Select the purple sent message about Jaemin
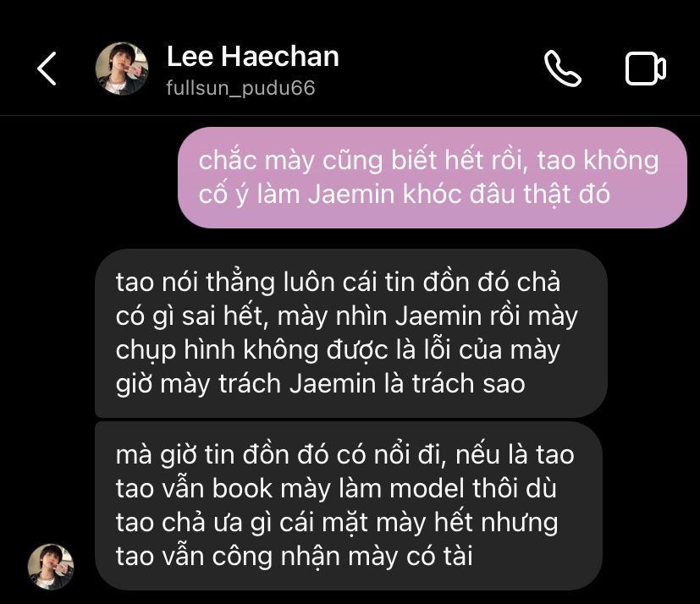 [x=433, y=177]
